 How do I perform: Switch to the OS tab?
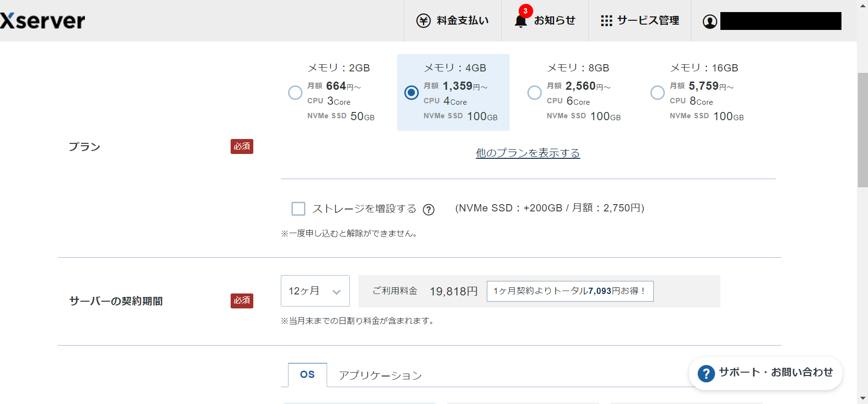tap(307, 375)
